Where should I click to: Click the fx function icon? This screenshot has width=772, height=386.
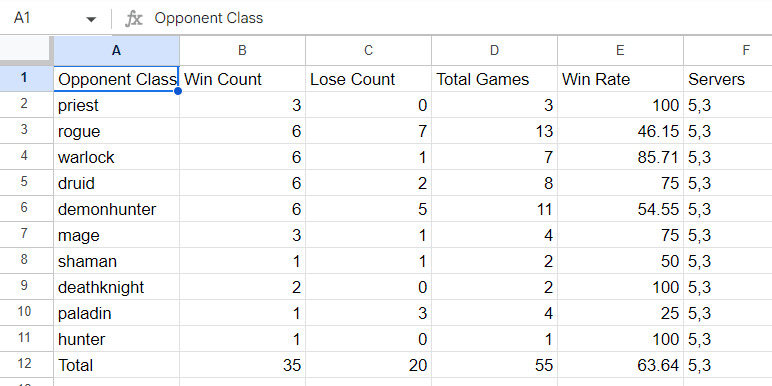pos(133,19)
